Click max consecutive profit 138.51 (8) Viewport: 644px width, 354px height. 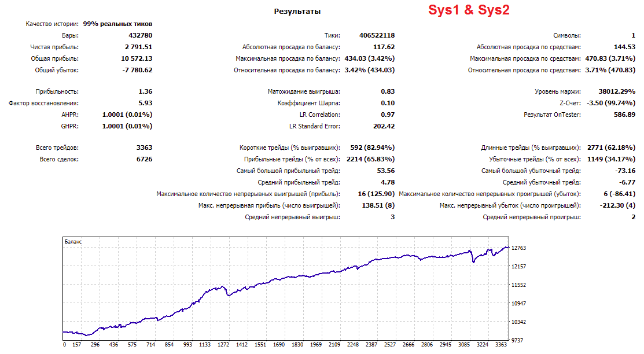(x=378, y=205)
